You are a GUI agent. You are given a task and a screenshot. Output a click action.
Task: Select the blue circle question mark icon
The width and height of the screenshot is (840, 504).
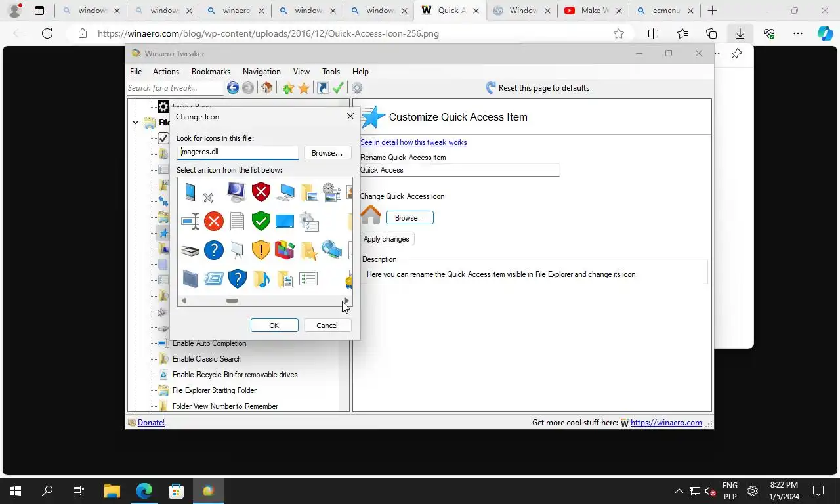pyautogui.click(x=214, y=250)
